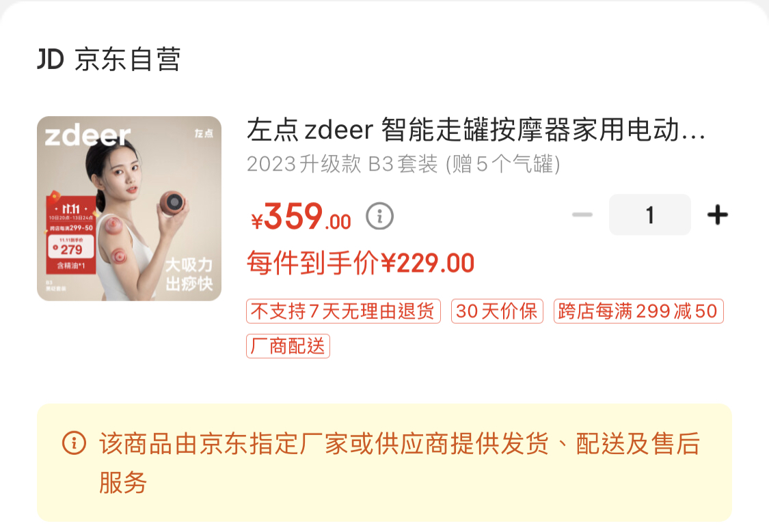Click the info icon in yellow notice banner
This screenshot has height=532, width=769.
(74, 443)
